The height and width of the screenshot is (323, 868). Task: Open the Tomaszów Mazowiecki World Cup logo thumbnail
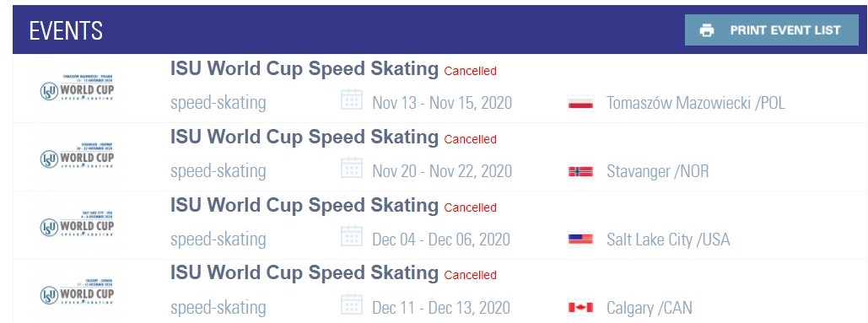[x=77, y=88]
